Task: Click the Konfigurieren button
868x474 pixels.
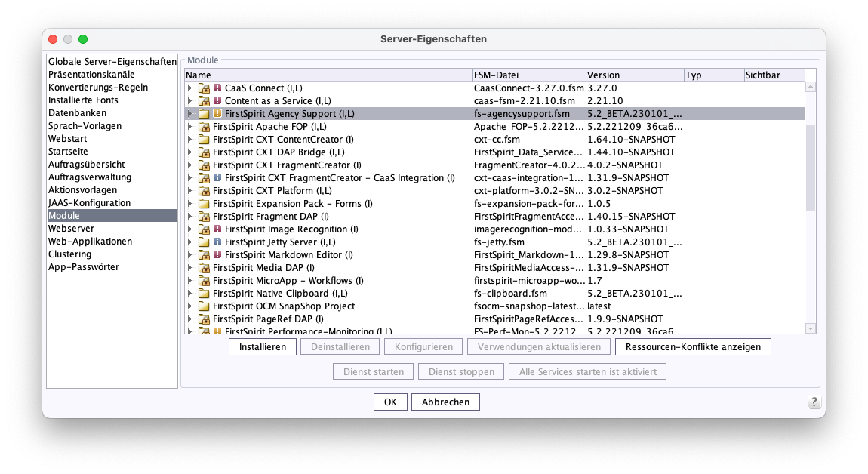Action: tap(423, 346)
